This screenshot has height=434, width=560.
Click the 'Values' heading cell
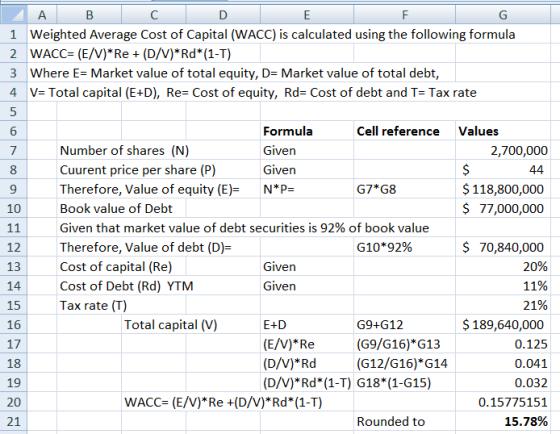tap(503, 131)
